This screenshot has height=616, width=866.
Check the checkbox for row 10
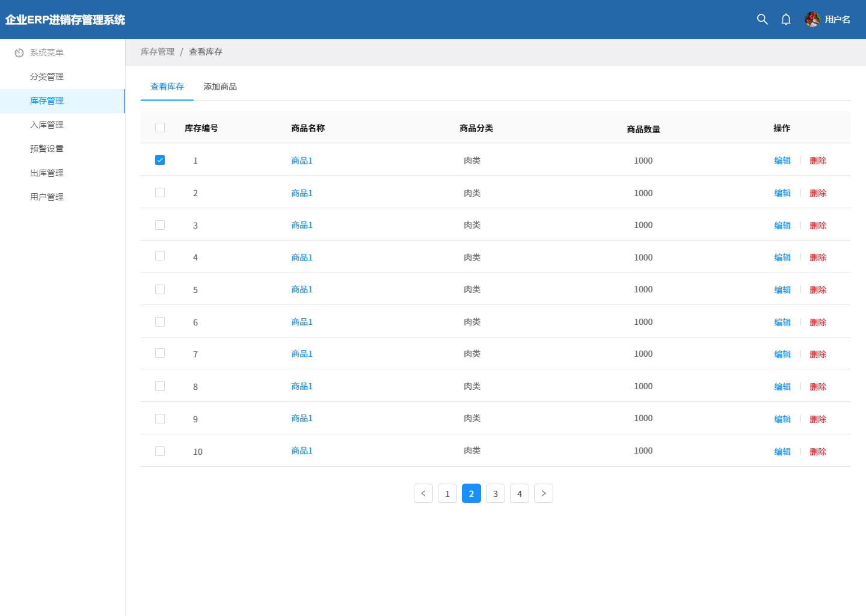pyautogui.click(x=160, y=451)
